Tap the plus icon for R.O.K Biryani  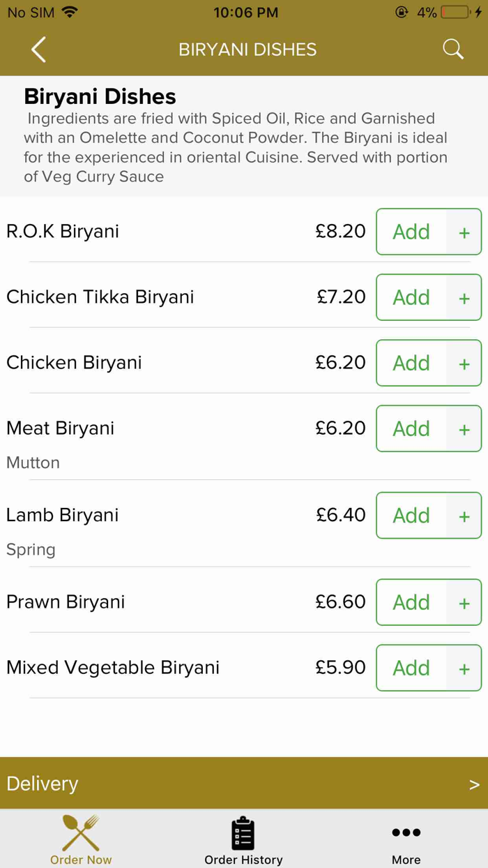click(464, 232)
